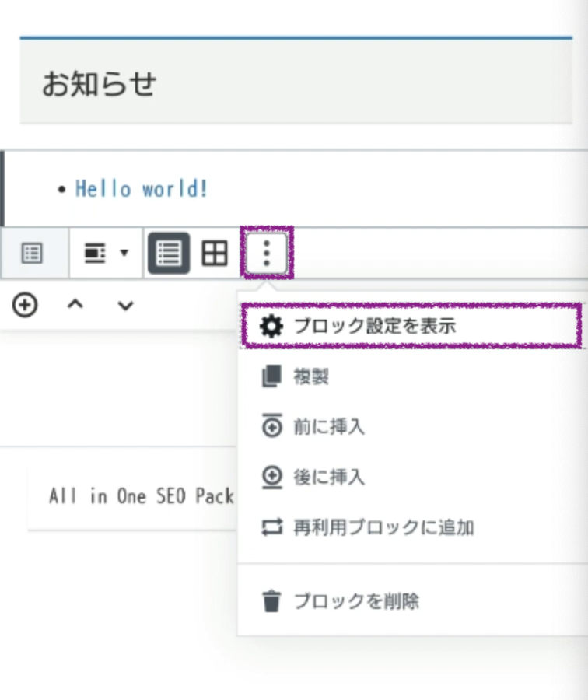Screen dimensions: 588x700
Task: Move block down with the down chevron
Action: point(124,306)
